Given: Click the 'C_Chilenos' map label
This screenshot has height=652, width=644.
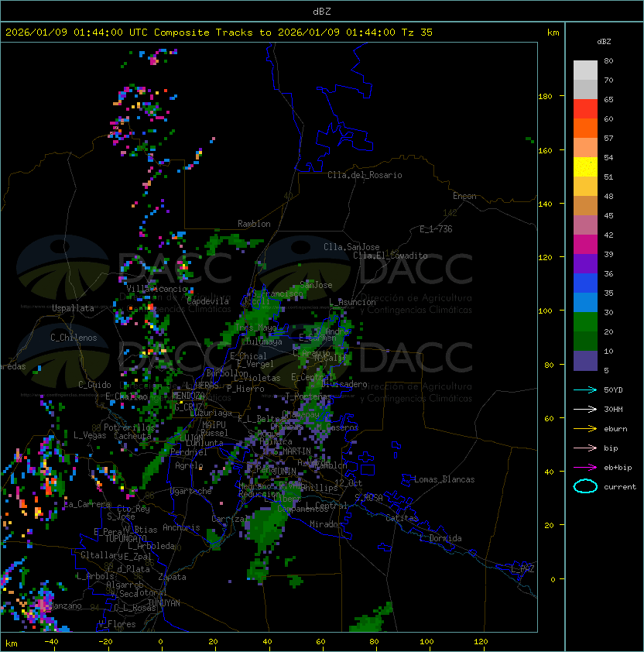Looking at the screenshot, I should coord(74,338).
